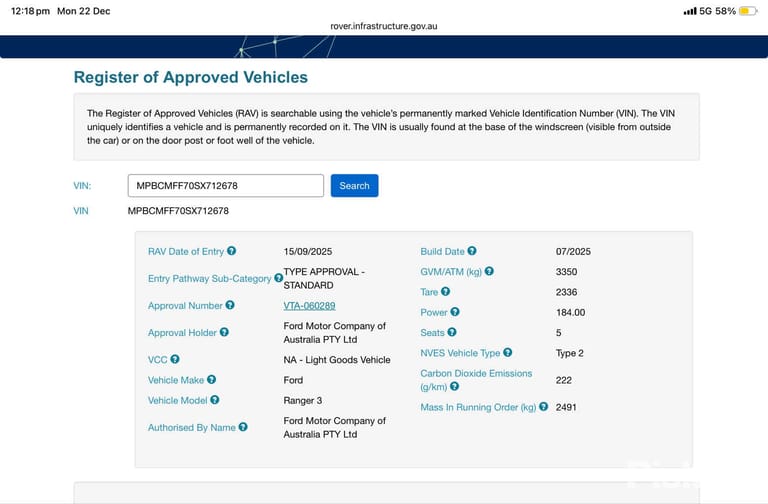The width and height of the screenshot is (768, 504).
Task: Open Entry Pathway Sub-Category help icon
Action: pos(278,278)
